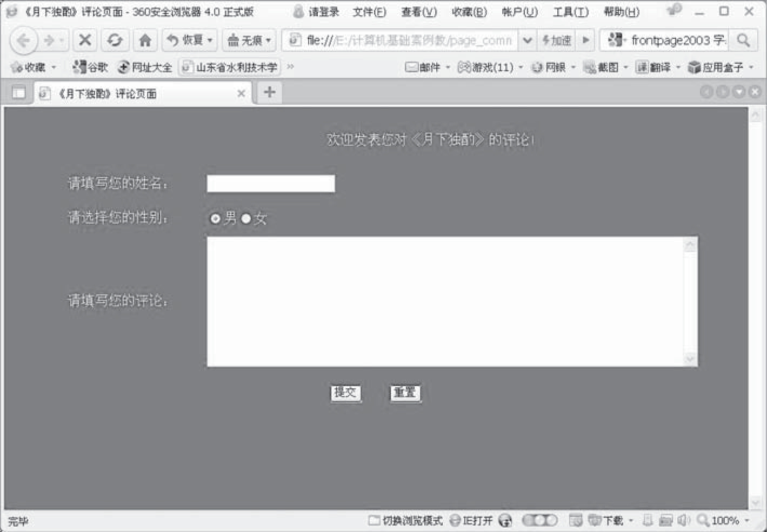Click the 加速 speed-up button
The height and width of the screenshot is (532, 767).
pyautogui.click(x=556, y=40)
